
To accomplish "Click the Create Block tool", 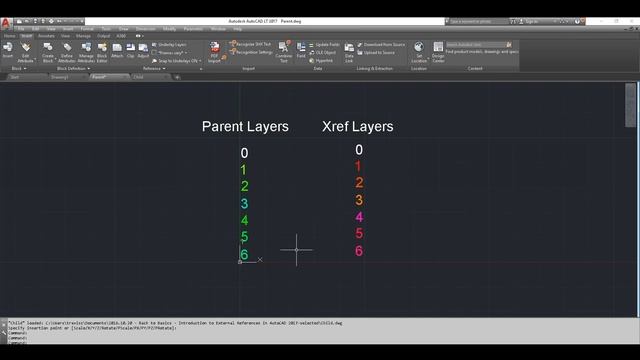I will (48, 52).
